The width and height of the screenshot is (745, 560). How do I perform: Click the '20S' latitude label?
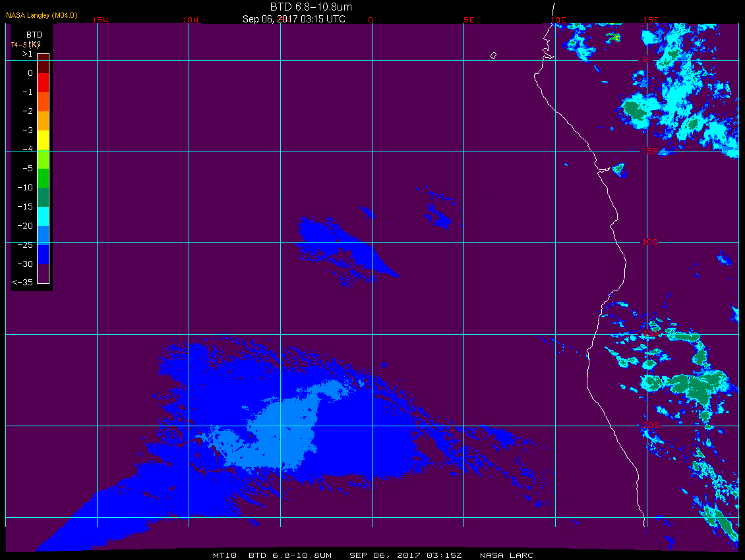(x=651, y=425)
